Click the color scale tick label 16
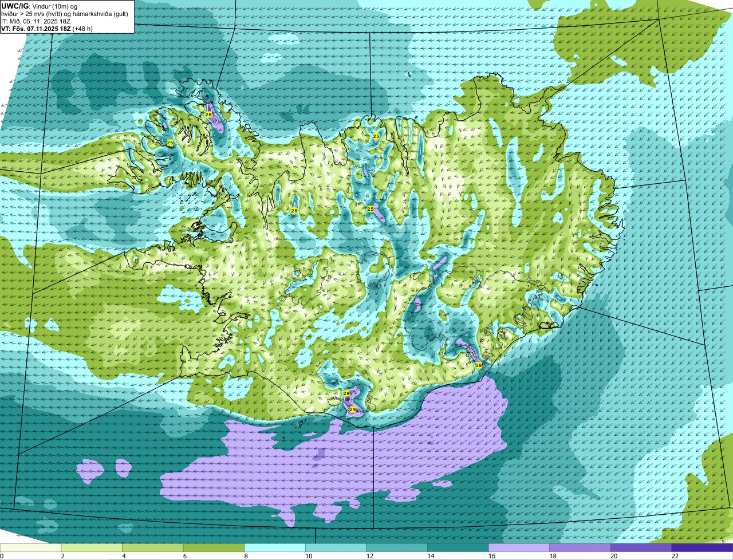The image size is (733, 560). 492,556
